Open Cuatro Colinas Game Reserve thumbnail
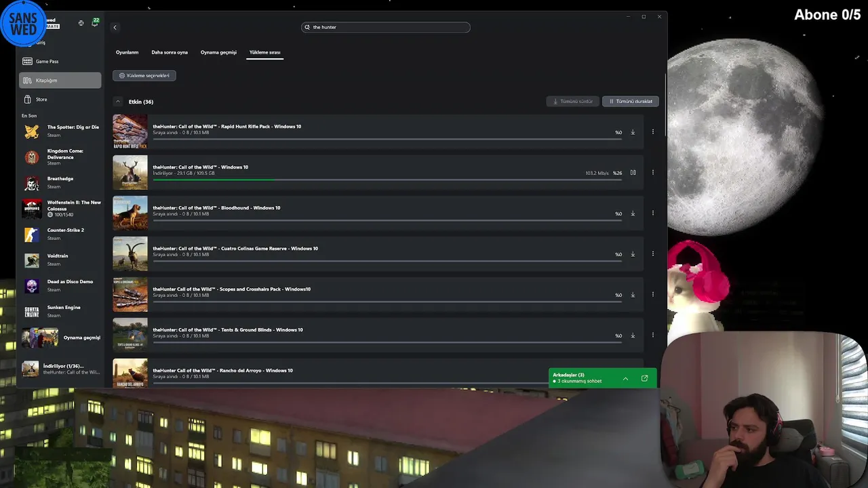Screen dimensions: 868x488 (130, 254)
